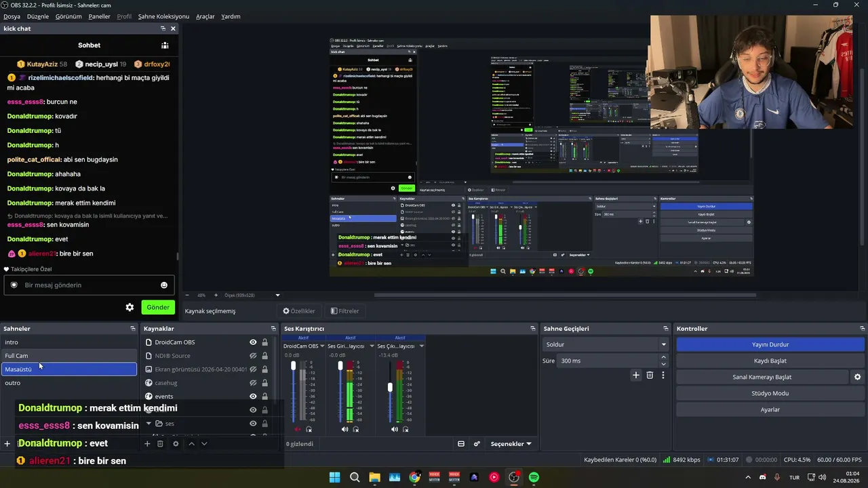Delete the scene transition with trash icon
Screen dimensions: 868x488
click(650, 375)
